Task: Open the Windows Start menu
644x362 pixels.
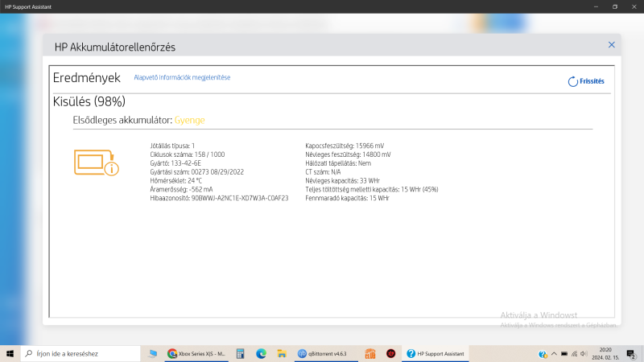Action: [10, 353]
